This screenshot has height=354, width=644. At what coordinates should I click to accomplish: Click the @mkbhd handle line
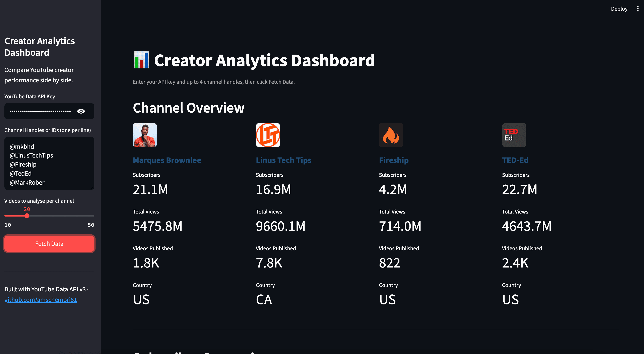pos(22,147)
